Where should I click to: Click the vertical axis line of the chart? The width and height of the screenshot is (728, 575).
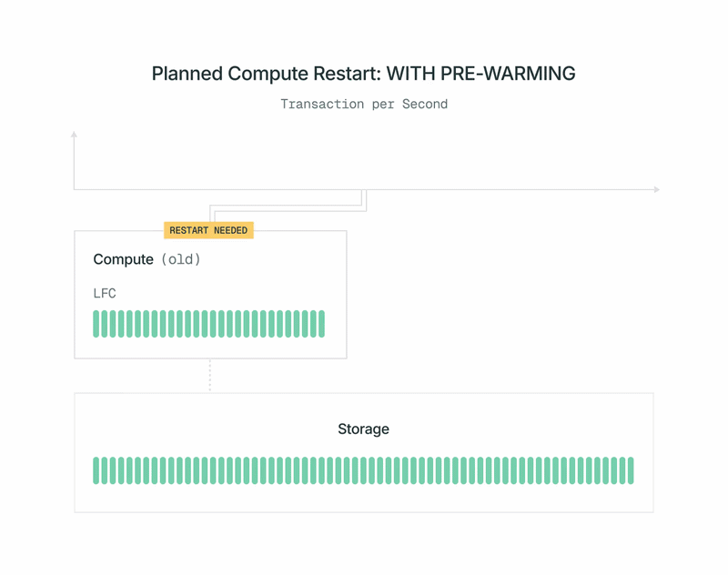74,164
